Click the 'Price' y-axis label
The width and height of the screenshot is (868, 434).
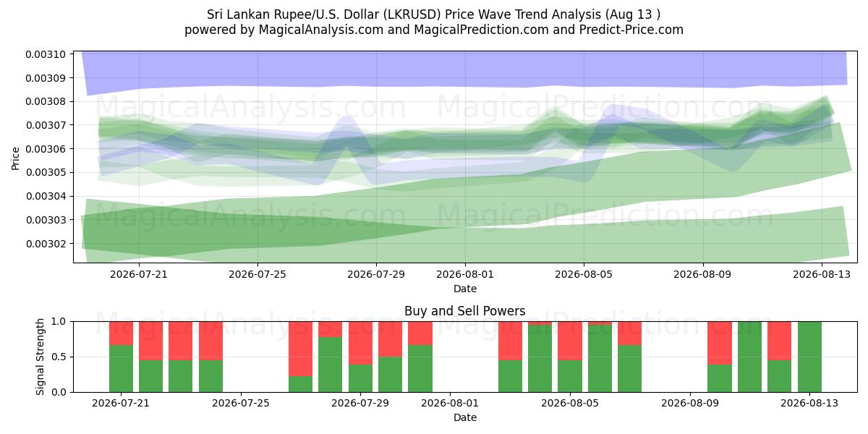(16, 157)
